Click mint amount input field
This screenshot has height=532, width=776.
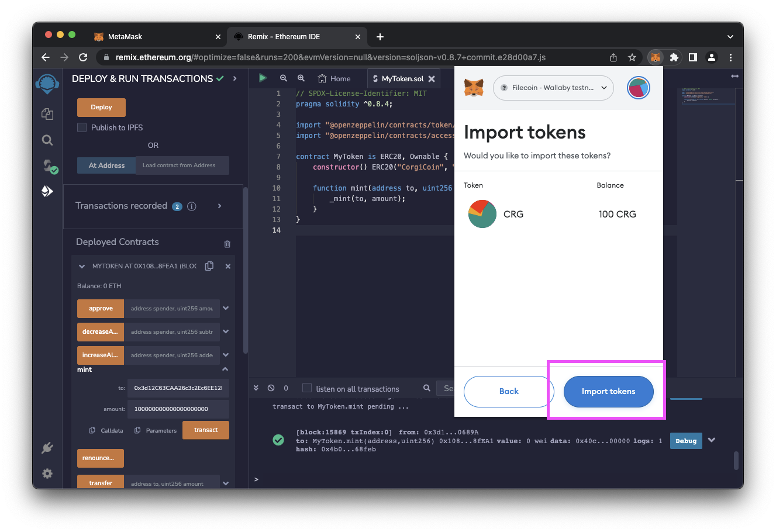[x=178, y=409]
